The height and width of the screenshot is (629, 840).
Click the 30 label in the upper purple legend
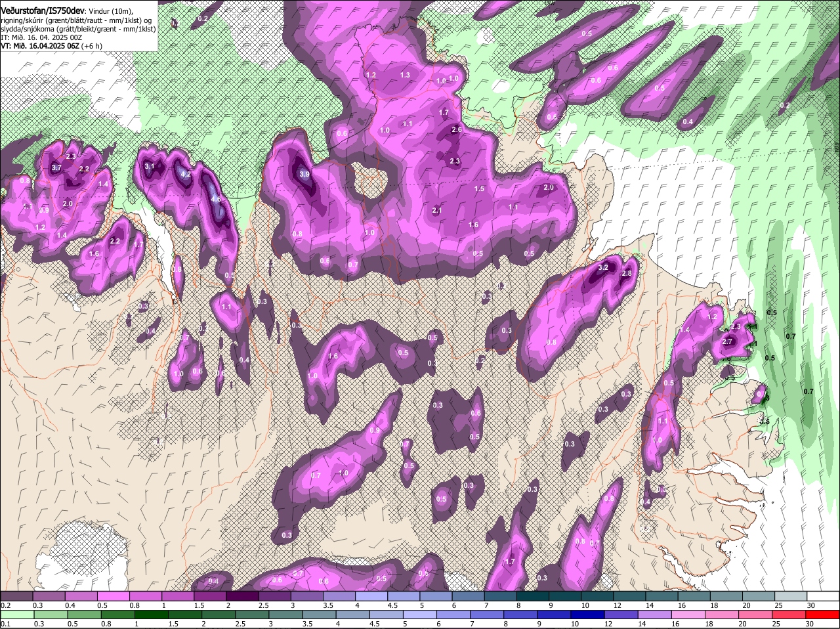[x=811, y=605]
